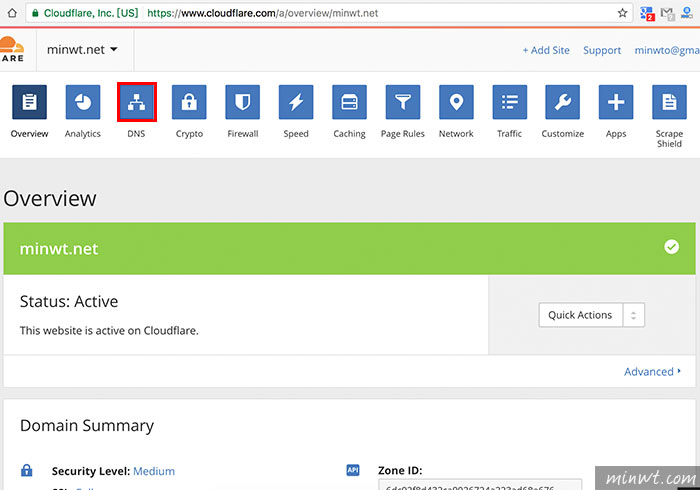Click the translate extension icon
This screenshot has width=700, height=490.
(x=647, y=13)
